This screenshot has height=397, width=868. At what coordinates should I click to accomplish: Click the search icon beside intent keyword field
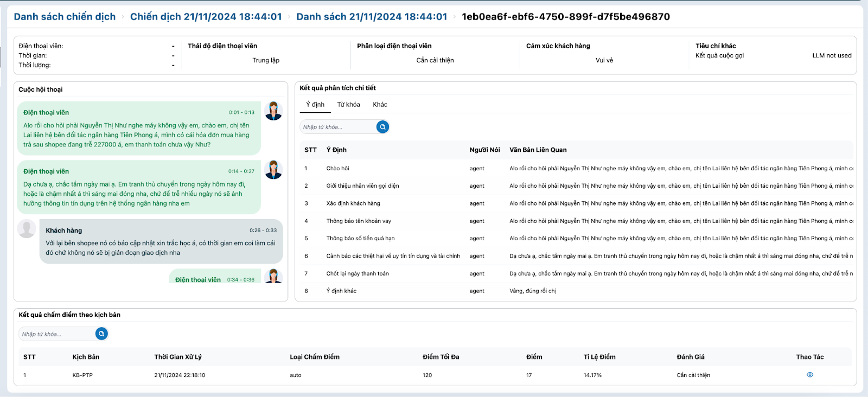382,127
